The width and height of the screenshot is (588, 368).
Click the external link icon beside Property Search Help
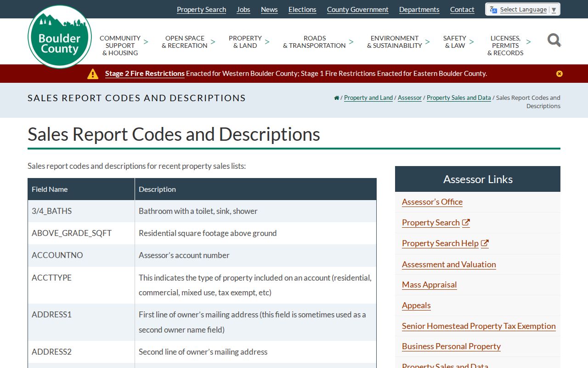pyautogui.click(x=485, y=243)
